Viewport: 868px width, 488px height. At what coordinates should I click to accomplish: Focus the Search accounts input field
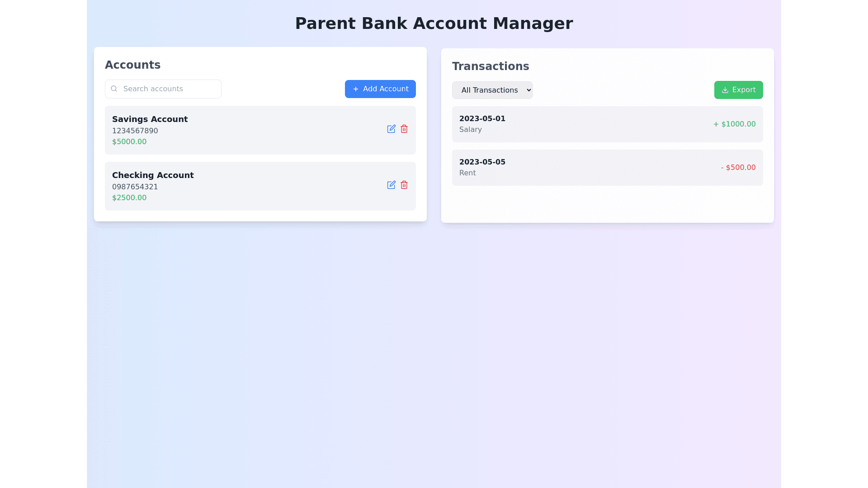[x=170, y=89]
